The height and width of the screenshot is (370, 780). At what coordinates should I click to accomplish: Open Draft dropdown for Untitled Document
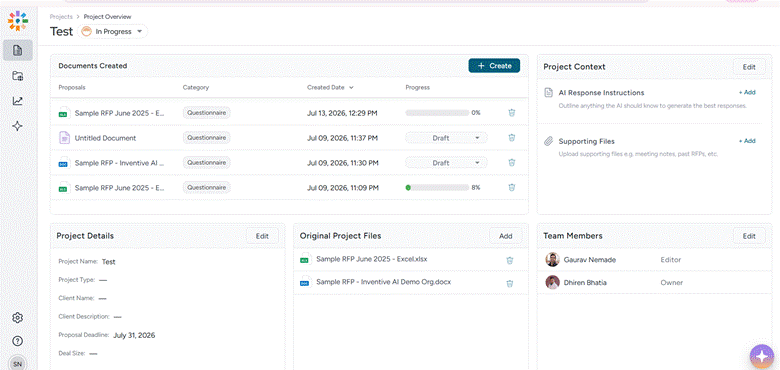446,138
